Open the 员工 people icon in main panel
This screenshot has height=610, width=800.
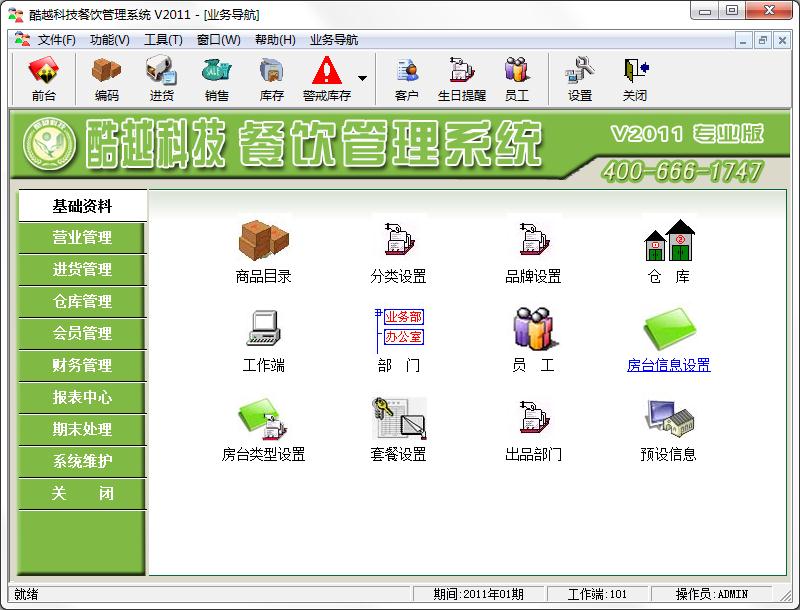(x=534, y=328)
